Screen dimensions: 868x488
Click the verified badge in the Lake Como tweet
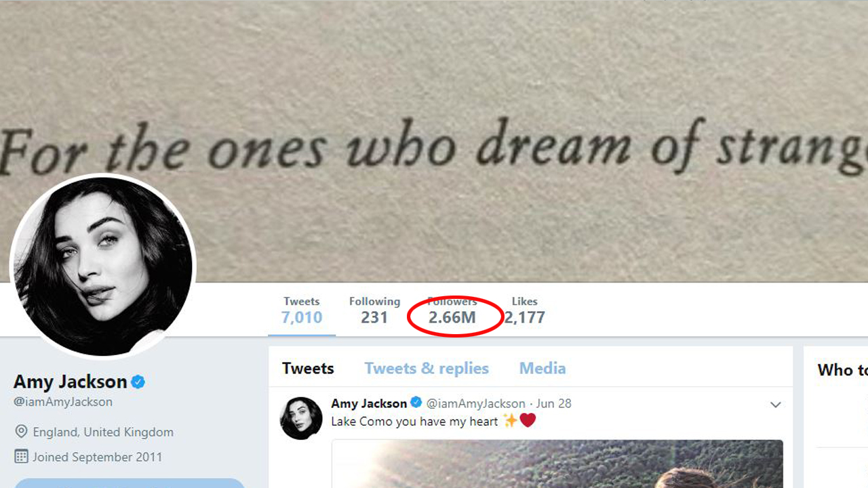click(x=417, y=403)
